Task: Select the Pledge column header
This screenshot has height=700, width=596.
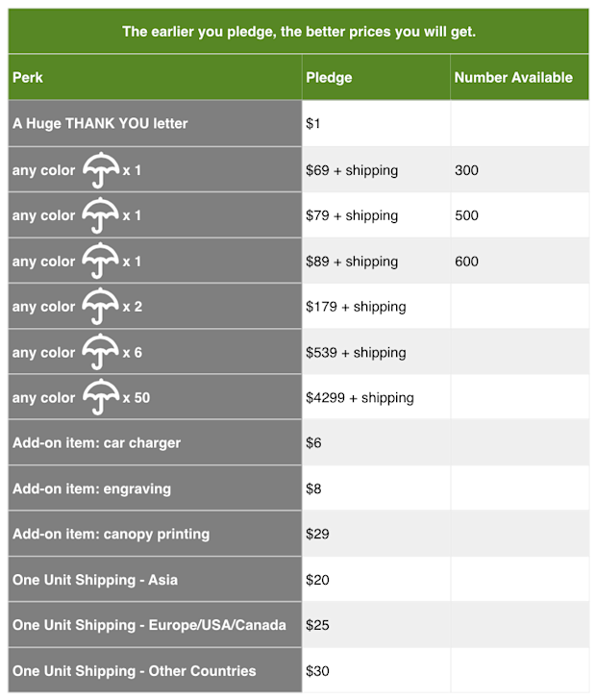Action: (x=329, y=78)
